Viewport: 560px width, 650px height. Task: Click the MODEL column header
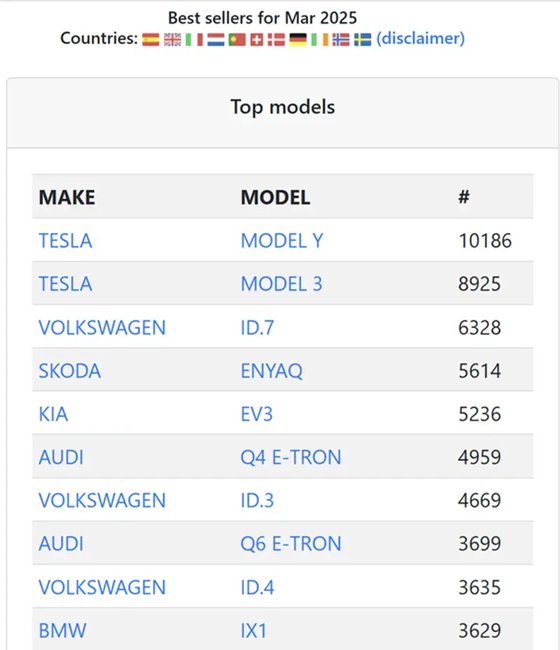[x=276, y=197]
